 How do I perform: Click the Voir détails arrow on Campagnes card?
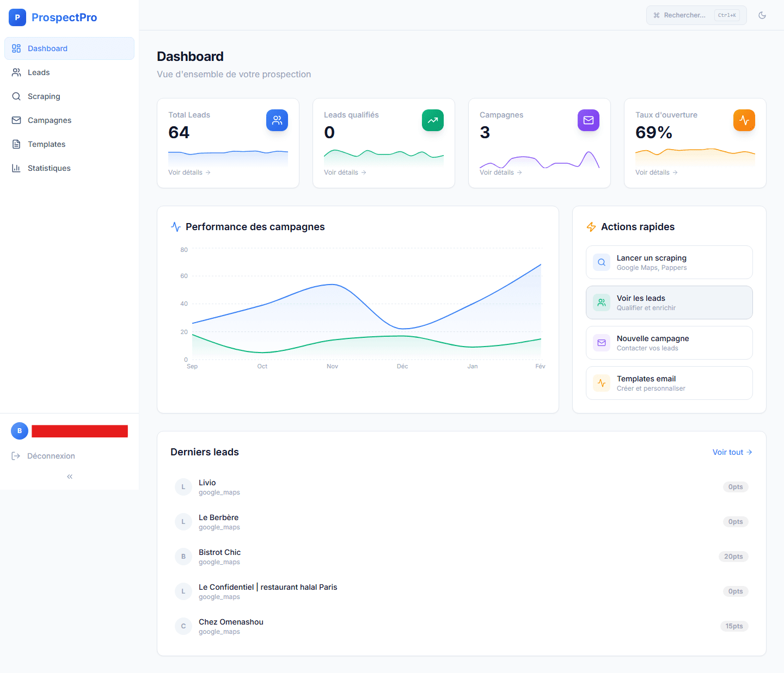coord(500,172)
